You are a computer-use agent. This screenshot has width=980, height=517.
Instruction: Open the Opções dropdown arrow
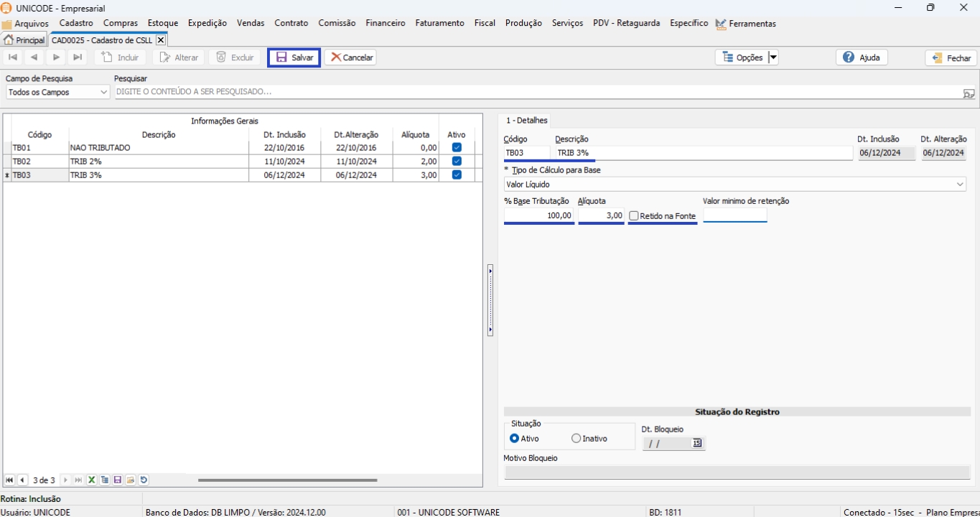click(x=773, y=57)
